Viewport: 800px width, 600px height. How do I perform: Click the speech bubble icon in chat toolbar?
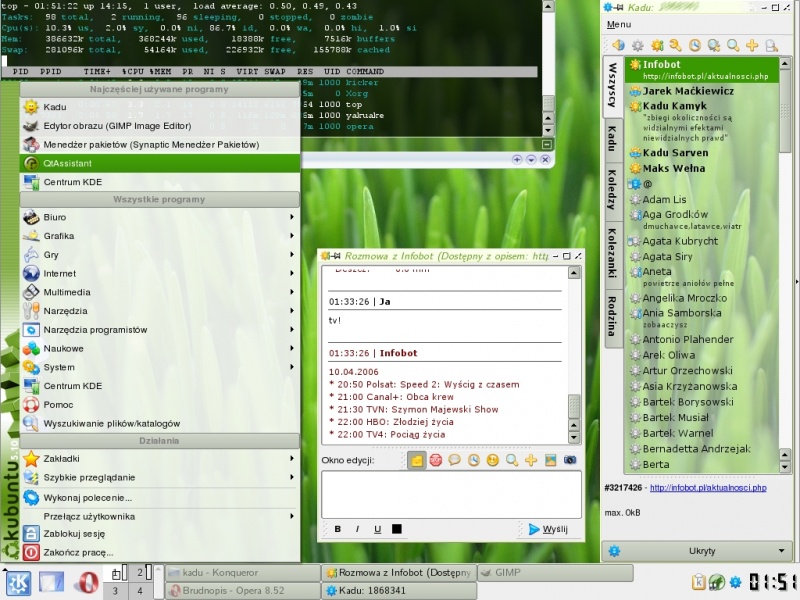coord(455,460)
